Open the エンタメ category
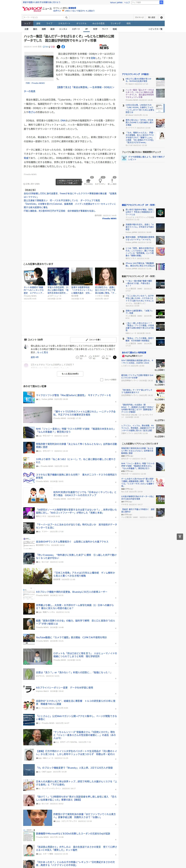The image size is (186, 868). tap(63, 29)
